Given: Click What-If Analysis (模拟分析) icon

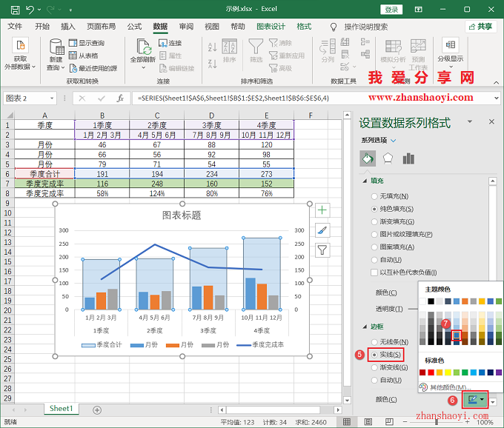Looking at the screenshot, I should click(393, 47).
